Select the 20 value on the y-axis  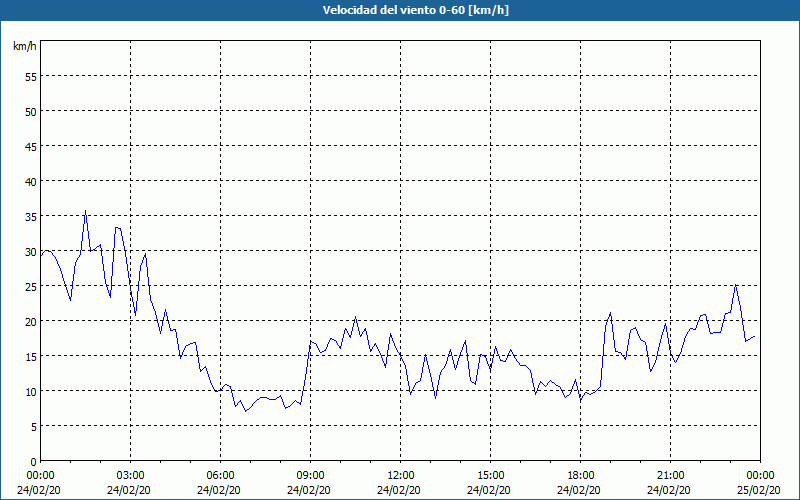tap(31, 322)
